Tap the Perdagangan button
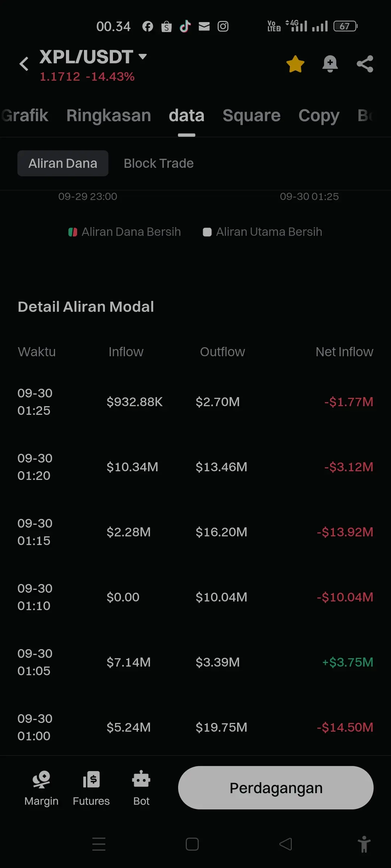 (x=276, y=788)
